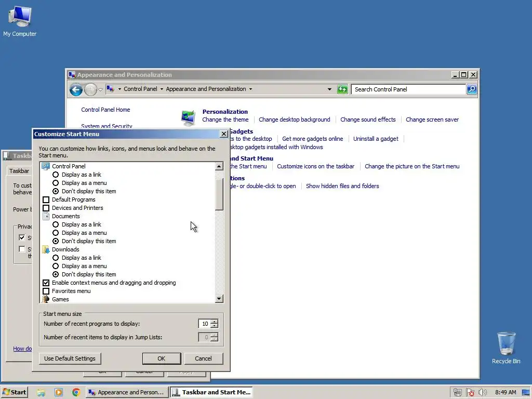The image size is (532, 399).
Task: Launch Chrome from the taskbar
Action: 76,393
